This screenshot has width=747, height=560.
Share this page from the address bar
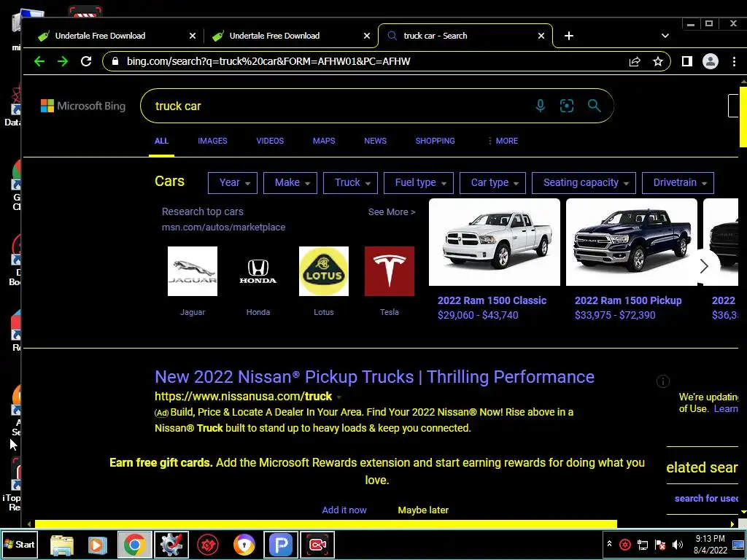pyautogui.click(x=635, y=61)
